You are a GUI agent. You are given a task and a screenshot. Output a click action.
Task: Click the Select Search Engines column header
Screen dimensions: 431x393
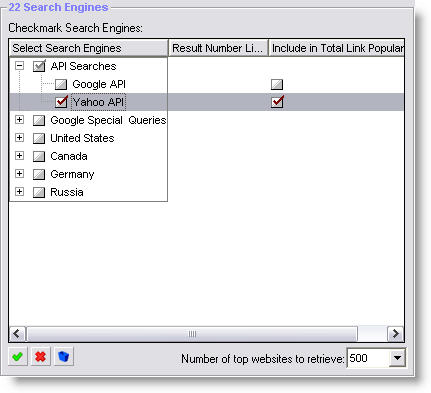[x=89, y=48]
